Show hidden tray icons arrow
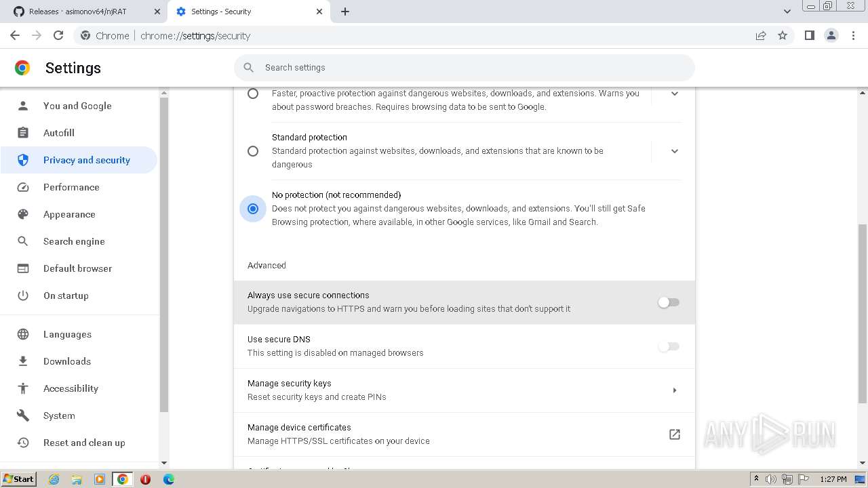 (756, 479)
